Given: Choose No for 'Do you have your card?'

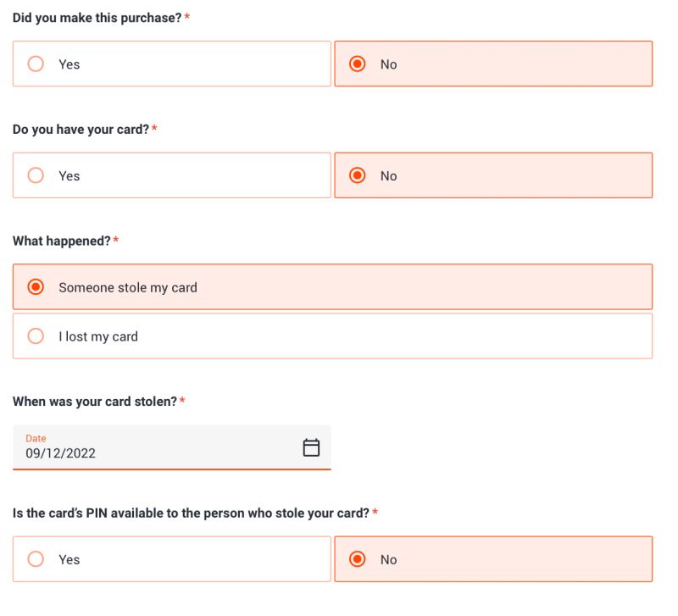Looking at the screenshot, I should click(358, 176).
